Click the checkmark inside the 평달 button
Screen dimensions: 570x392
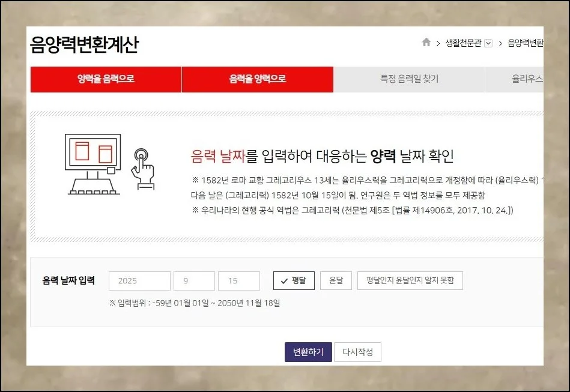[x=283, y=280]
